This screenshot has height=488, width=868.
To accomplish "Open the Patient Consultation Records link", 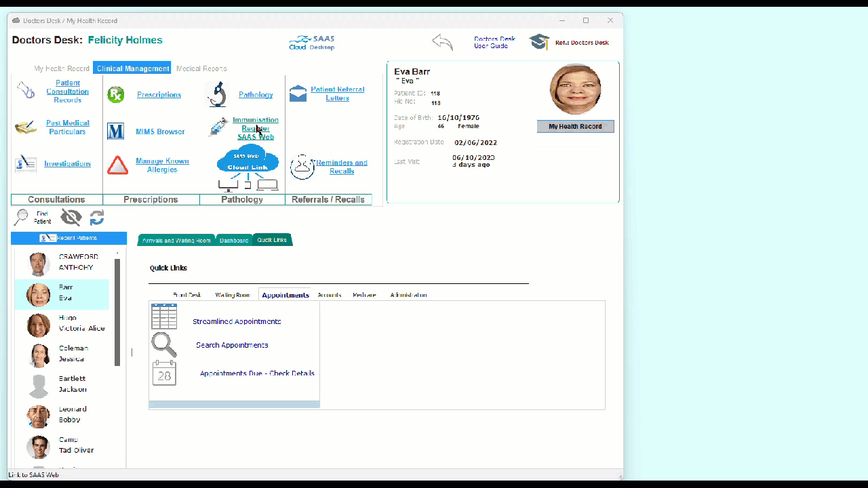I will 67,91.
